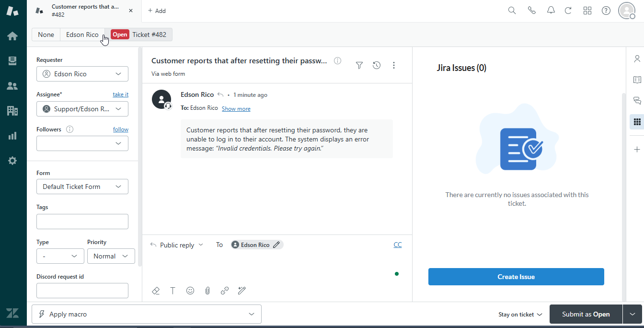This screenshot has height=328, width=644.
Task: Open the Apps grid panel icon
Action: pos(637,122)
